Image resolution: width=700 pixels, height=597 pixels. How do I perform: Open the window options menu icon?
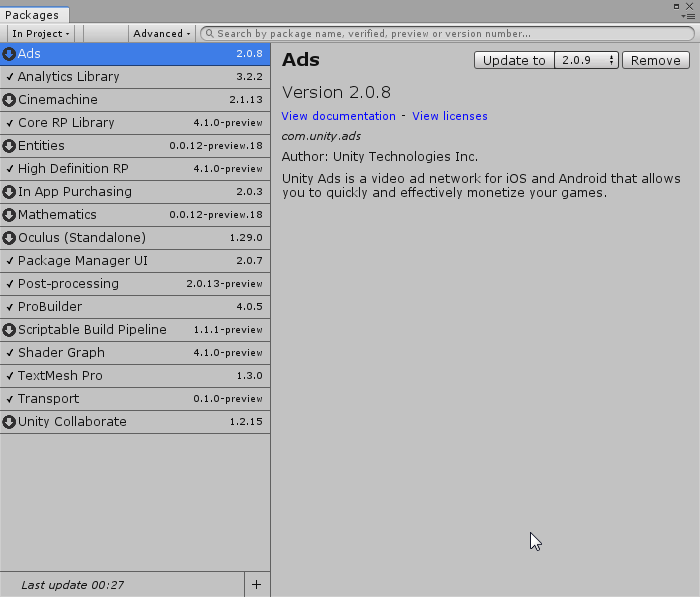688,17
